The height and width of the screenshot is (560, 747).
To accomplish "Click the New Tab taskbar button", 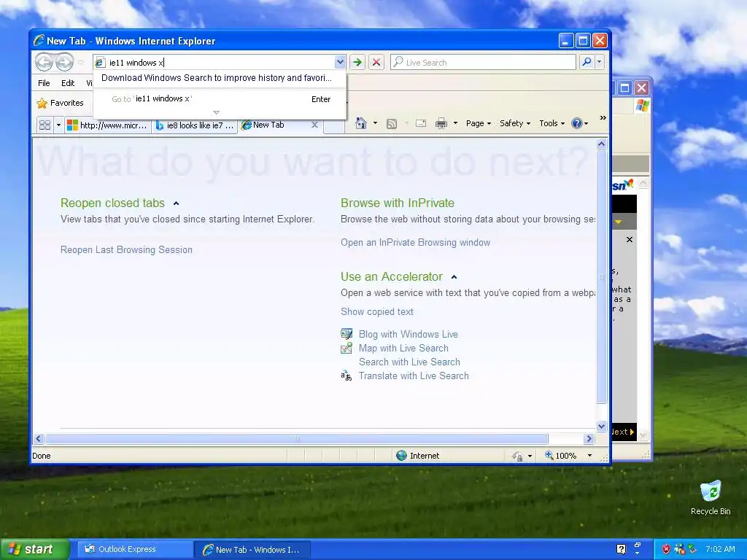I will [x=252, y=550].
